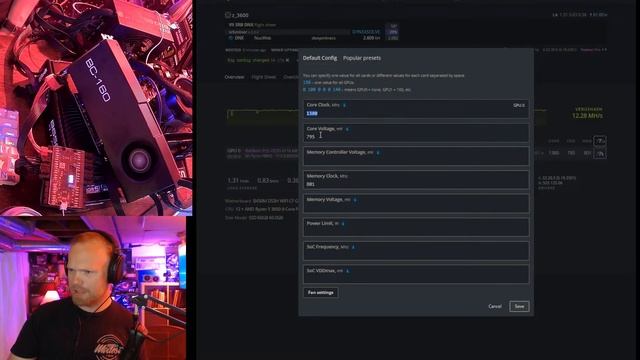Screen dimensions: 640x360
Task: Click the Power Limit input field
Action: click(416, 227)
